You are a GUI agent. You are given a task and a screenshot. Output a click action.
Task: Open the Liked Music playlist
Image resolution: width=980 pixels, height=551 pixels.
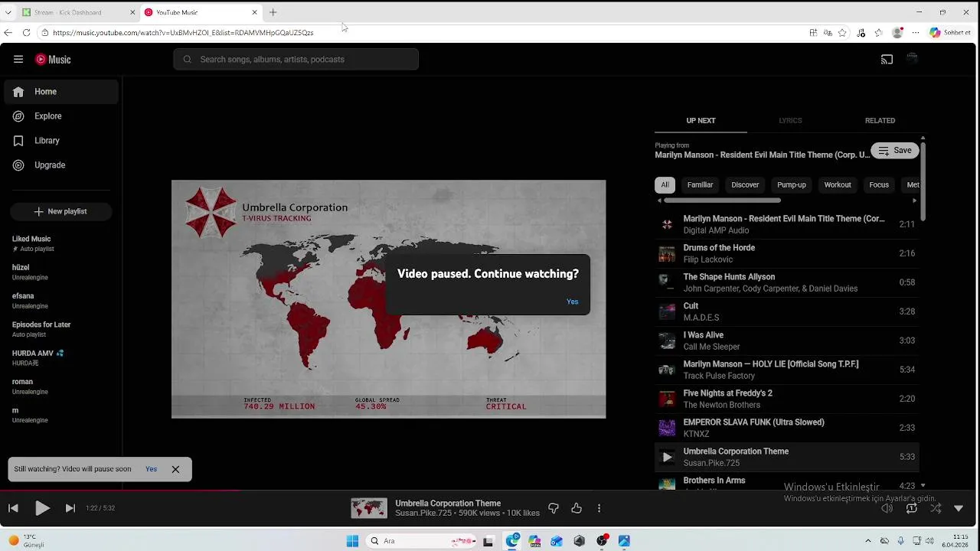(61, 243)
